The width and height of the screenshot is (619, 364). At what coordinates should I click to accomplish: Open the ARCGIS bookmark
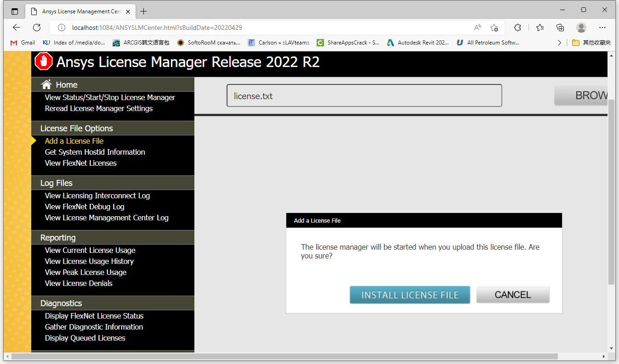click(x=141, y=43)
